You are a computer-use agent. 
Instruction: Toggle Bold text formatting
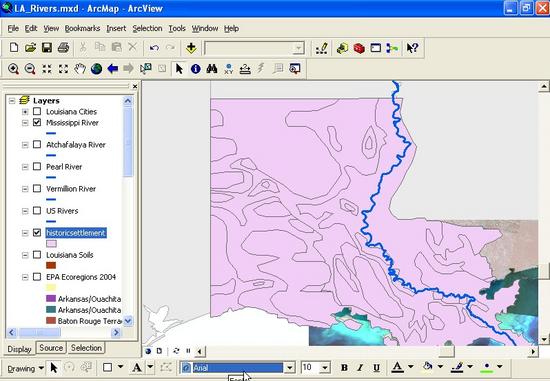344,368
